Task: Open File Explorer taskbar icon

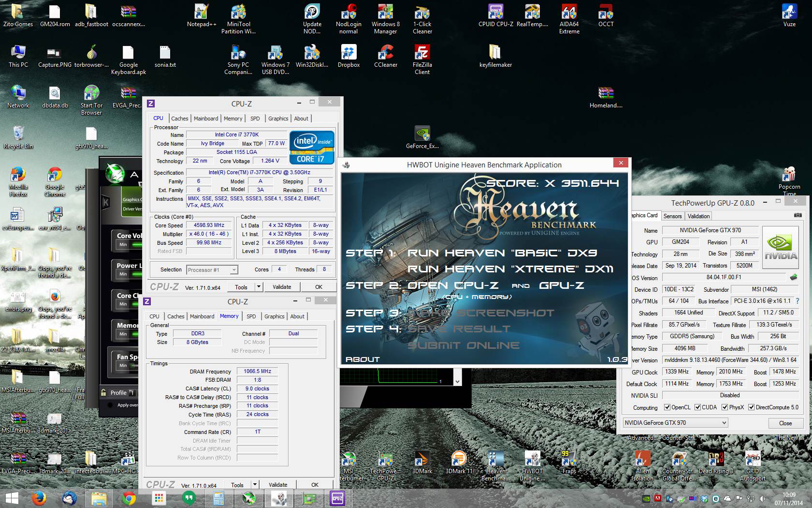Action: click(99, 498)
